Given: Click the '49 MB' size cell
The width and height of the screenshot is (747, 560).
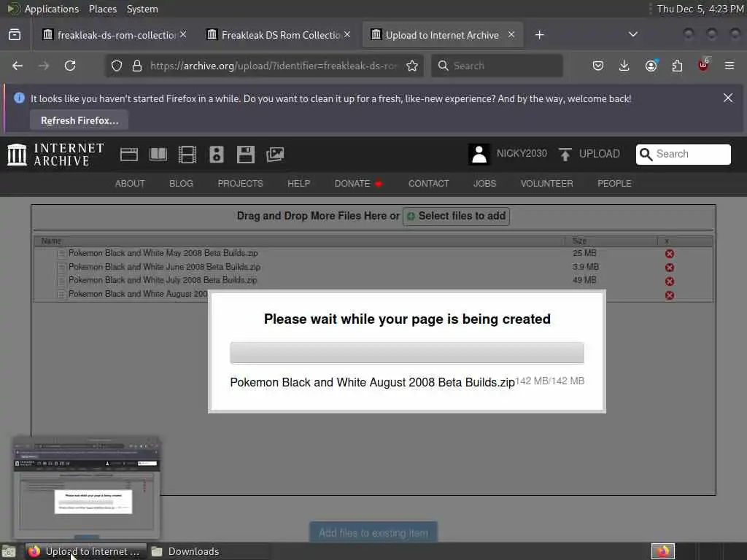Looking at the screenshot, I should 584,280.
